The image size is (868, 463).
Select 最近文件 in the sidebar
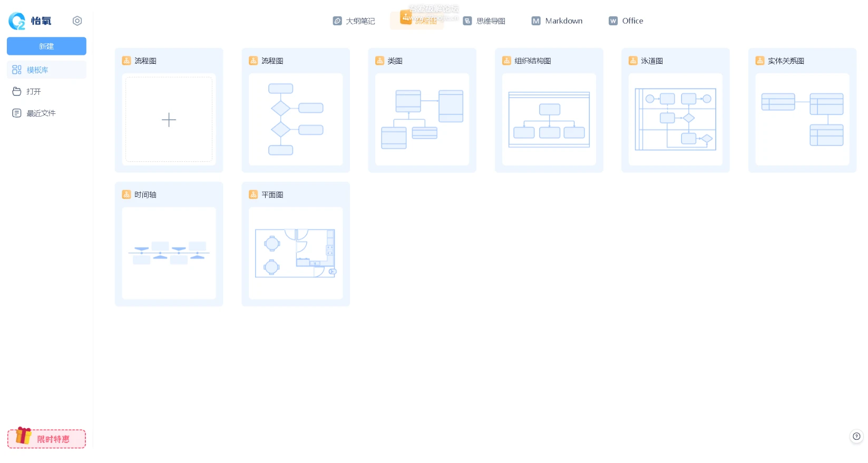click(x=46, y=113)
